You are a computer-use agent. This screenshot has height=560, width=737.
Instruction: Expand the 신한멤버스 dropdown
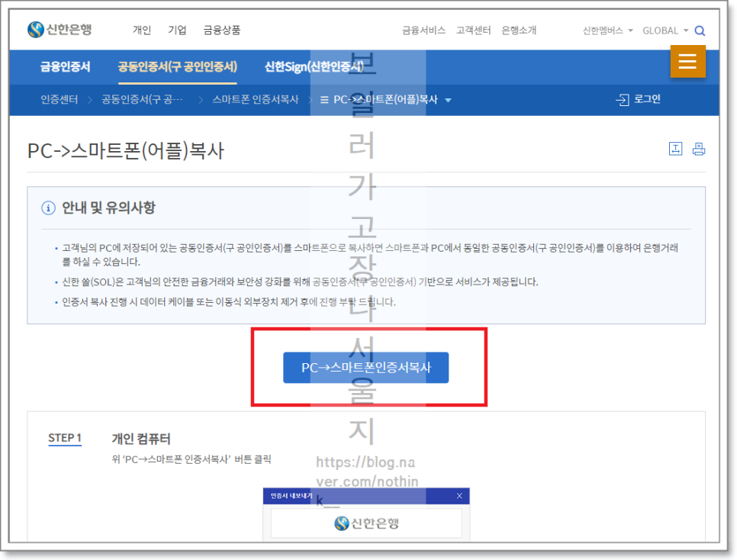[x=608, y=31]
